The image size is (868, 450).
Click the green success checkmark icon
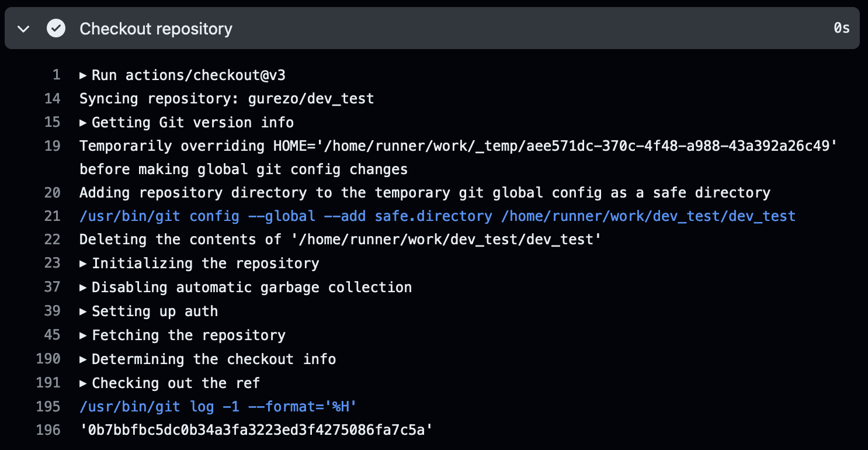click(x=56, y=28)
